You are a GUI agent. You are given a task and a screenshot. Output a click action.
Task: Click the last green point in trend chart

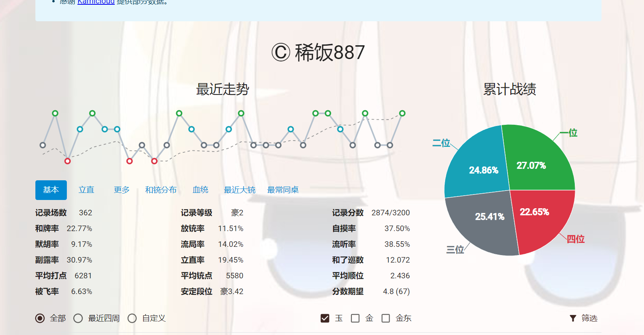tap(402, 113)
